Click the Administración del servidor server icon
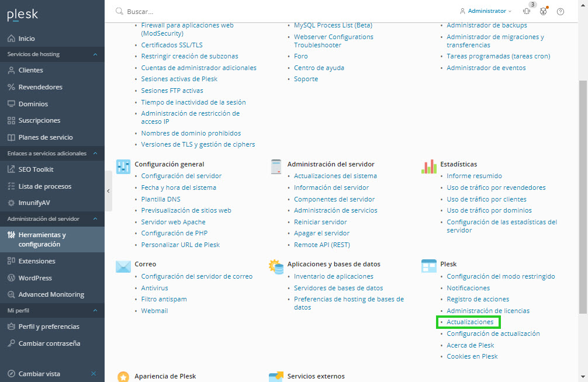This screenshot has height=382, width=588. [x=276, y=166]
